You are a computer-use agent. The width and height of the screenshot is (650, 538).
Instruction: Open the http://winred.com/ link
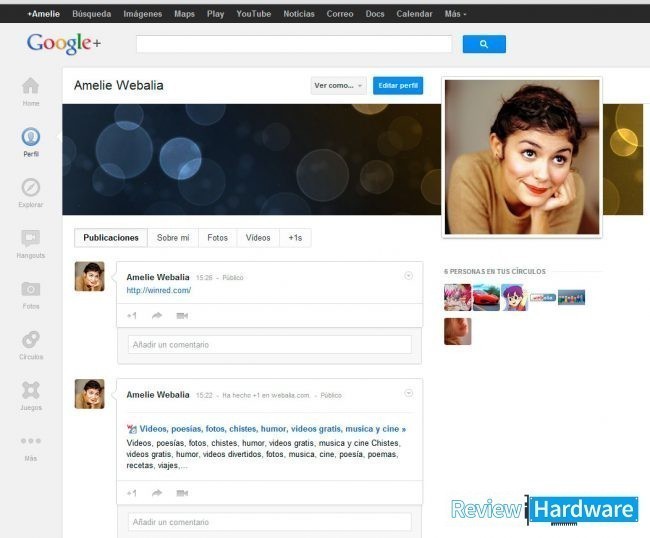(158, 291)
